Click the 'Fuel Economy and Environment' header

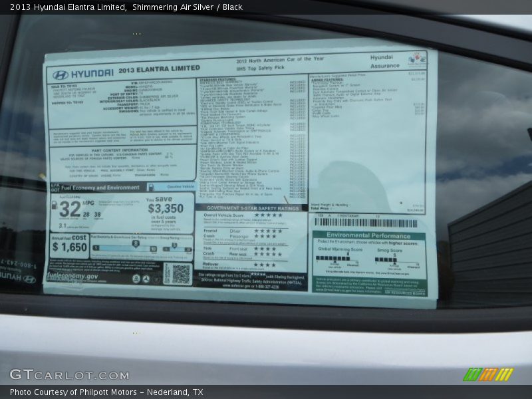pos(100,188)
